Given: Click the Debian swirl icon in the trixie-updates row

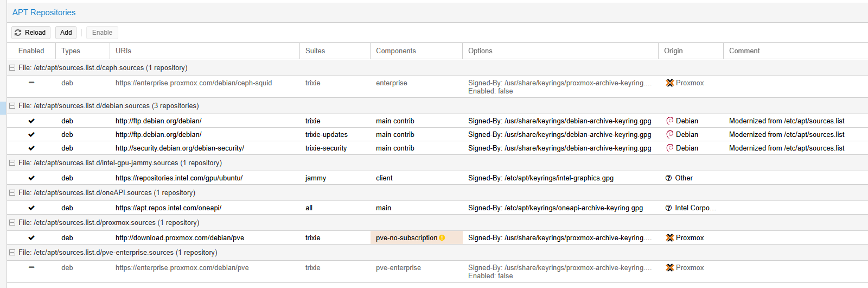Looking at the screenshot, I should pos(670,134).
